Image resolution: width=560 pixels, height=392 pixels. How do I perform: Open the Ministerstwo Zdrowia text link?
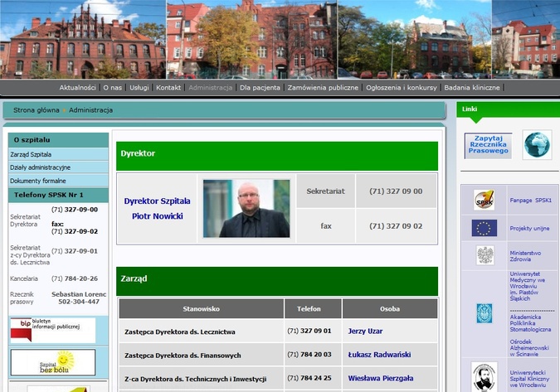point(525,256)
